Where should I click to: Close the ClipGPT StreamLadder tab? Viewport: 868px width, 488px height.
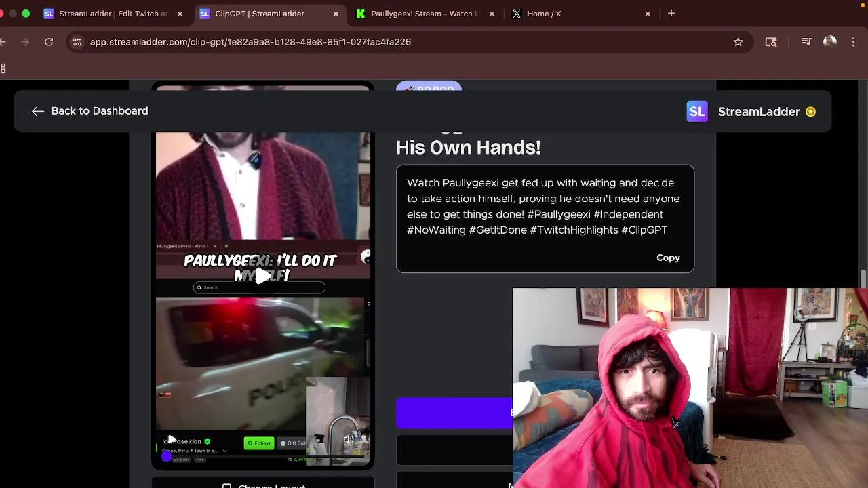(x=336, y=14)
